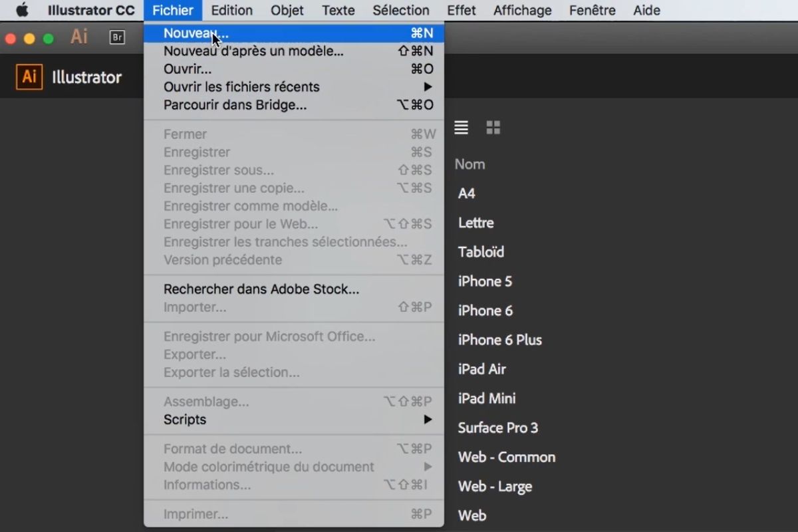
Task: Select the iPhone 5 preset
Action: coord(485,281)
